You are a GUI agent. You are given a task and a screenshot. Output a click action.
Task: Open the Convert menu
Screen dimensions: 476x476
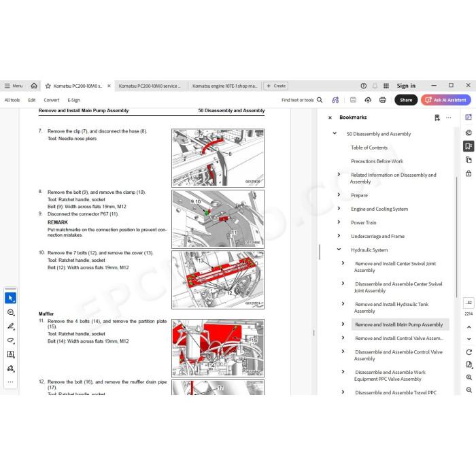coord(51,100)
